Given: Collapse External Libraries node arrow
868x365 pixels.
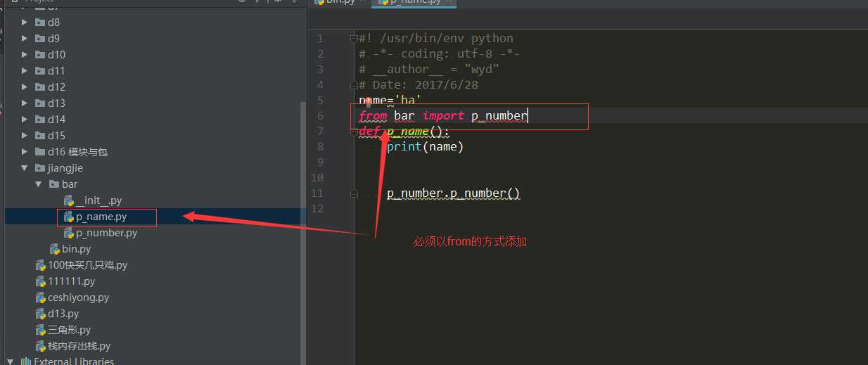Looking at the screenshot, I should [x=10, y=362].
